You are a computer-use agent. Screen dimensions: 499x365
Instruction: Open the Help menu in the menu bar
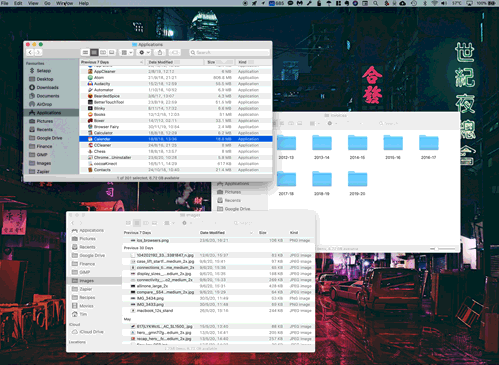[84, 3]
